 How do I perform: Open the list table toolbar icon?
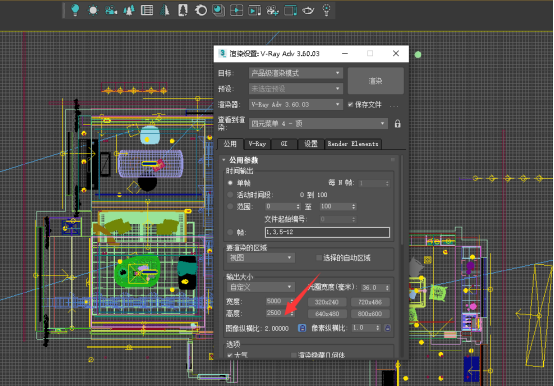[147, 10]
